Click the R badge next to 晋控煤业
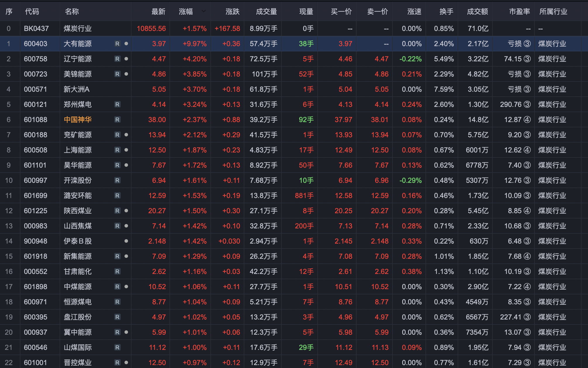The height and width of the screenshot is (368, 588). [x=117, y=362]
